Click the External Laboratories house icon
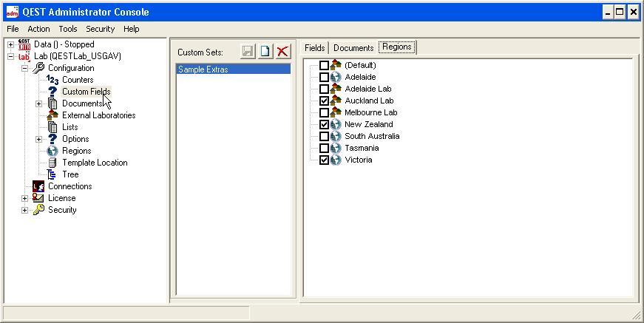Screen dimensions: 644x323 pos(52,115)
